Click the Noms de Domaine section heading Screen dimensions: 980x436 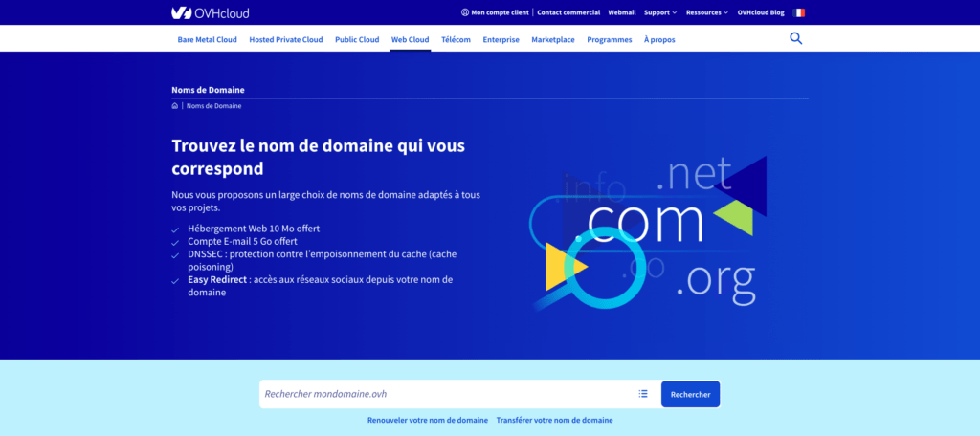click(208, 90)
